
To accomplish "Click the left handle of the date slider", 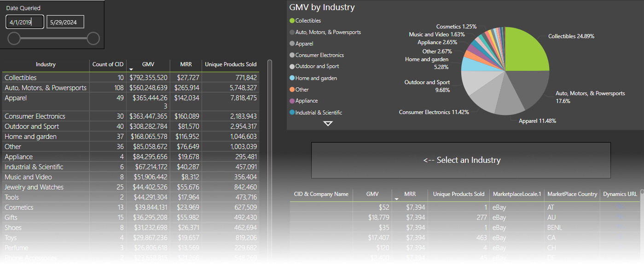I will pyautogui.click(x=14, y=39).
